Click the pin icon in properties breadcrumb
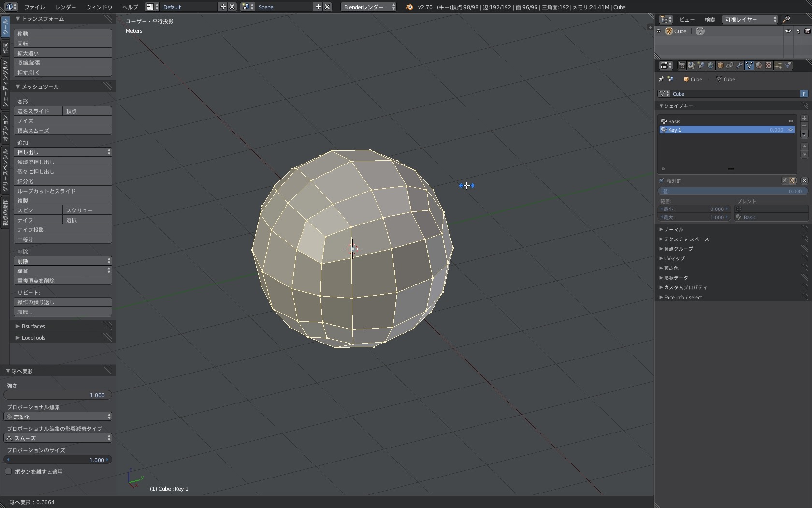 click(661, 79)
